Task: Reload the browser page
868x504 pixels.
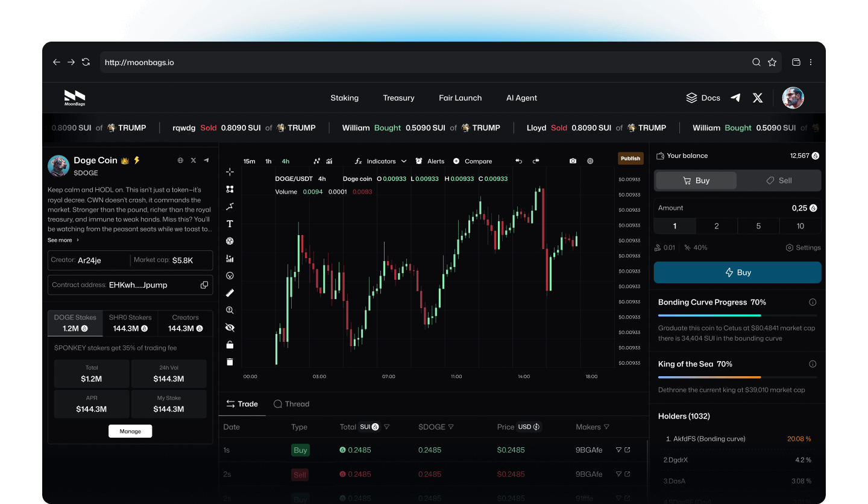Action: pyautogui.click(x=86, y=62)
